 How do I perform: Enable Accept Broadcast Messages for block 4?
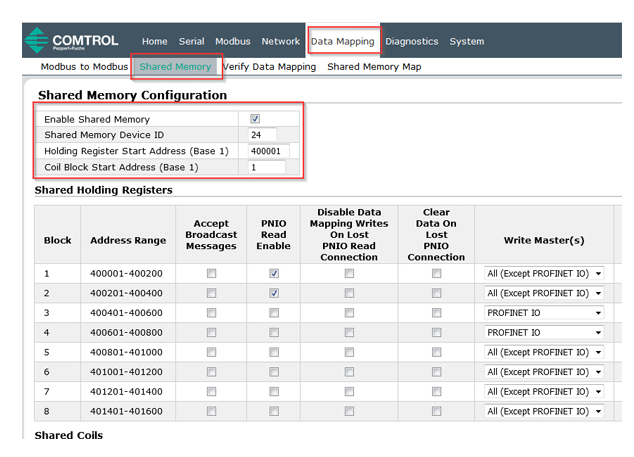(x=211, y=332)
